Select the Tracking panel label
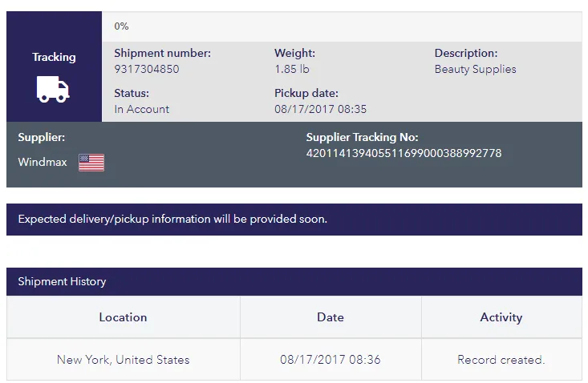The height and width of the screenshot is (383, 588). (54, 57)
